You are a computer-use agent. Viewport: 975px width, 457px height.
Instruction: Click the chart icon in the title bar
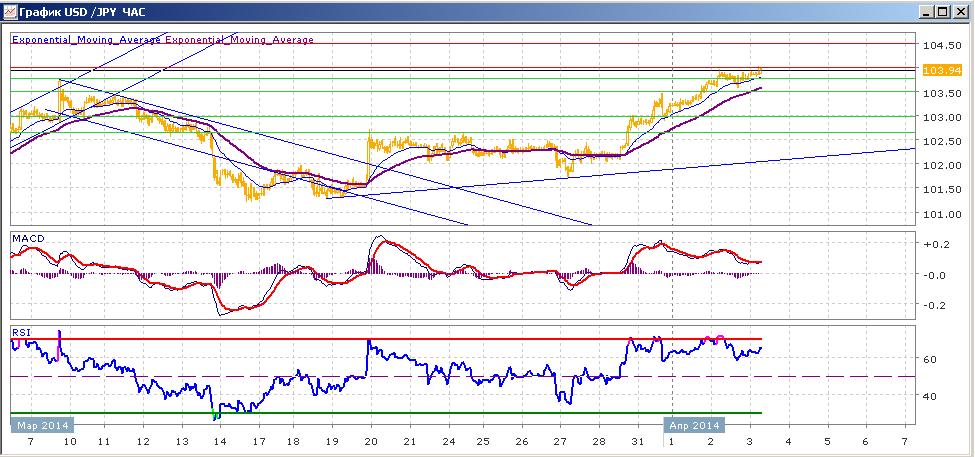[9, 11]
